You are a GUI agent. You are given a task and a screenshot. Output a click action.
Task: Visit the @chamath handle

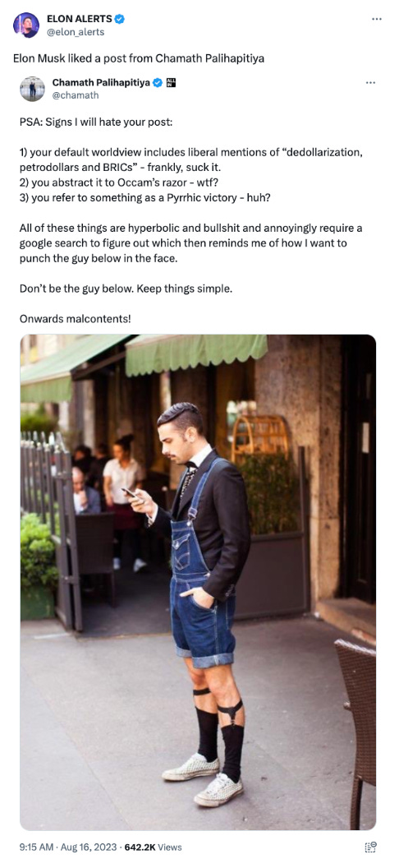[76, 95]
